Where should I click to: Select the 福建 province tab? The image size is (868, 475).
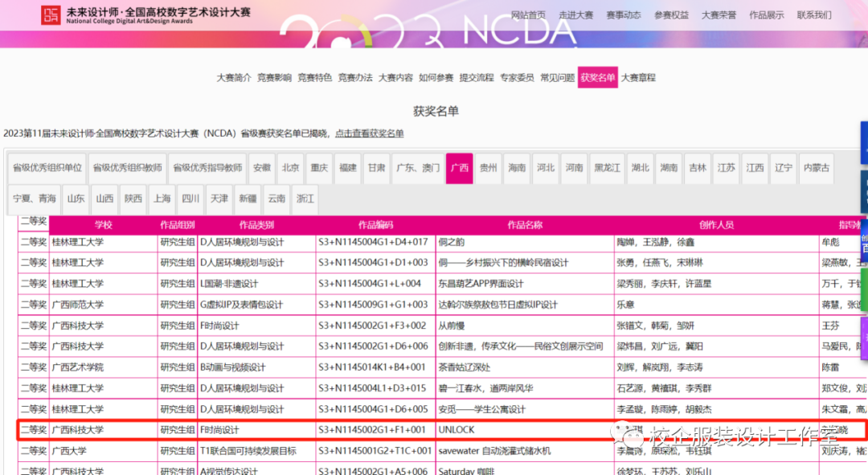[348, 168]
